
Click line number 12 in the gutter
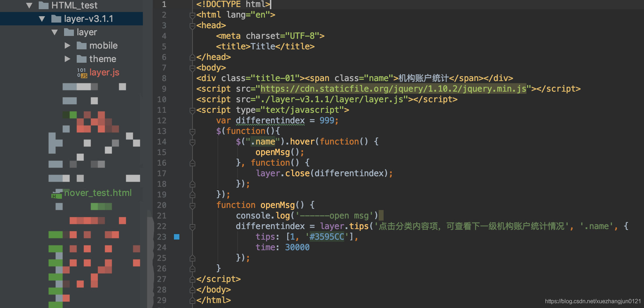(162, 121)
